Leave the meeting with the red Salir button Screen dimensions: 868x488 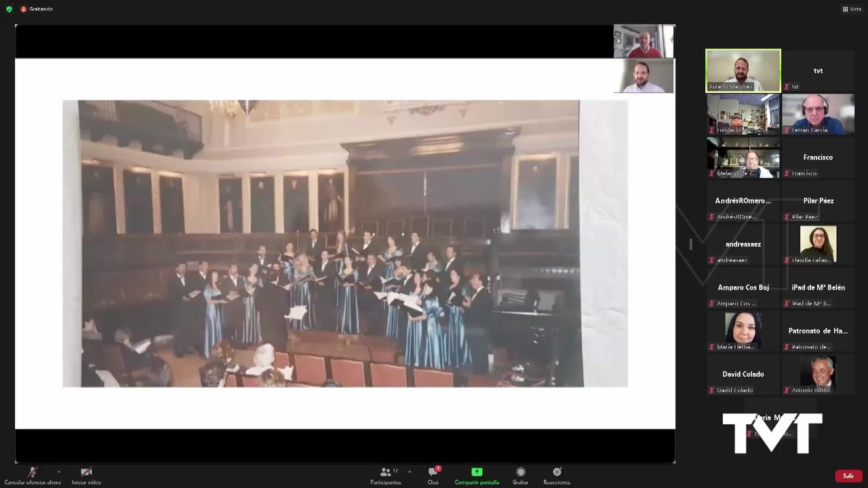coord(848,476)
